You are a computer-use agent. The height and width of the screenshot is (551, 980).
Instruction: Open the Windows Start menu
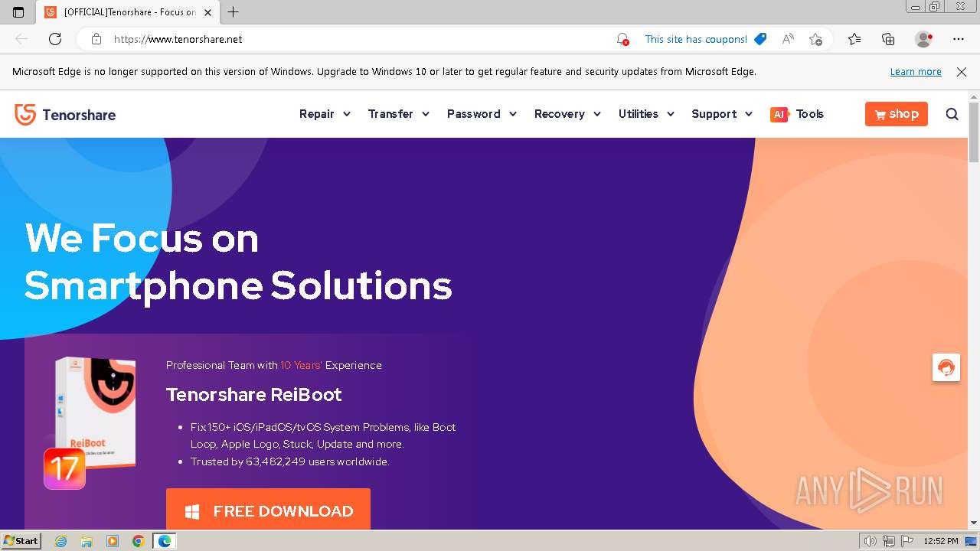pos(21,541)
